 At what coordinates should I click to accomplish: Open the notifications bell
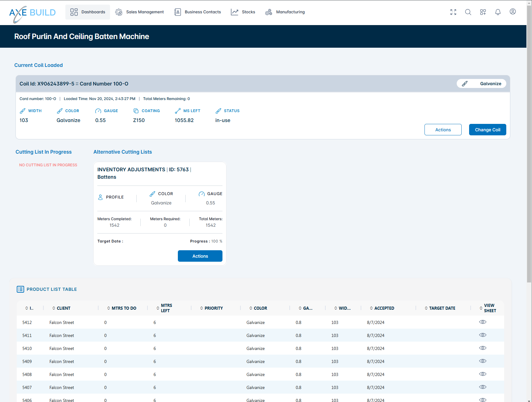point(498,12)
